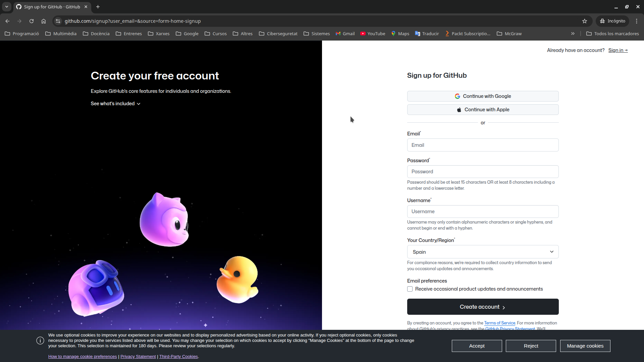Open the Traducir bookmark
Viewport: 644px width, 362px height.
click(x=427, y=34)
